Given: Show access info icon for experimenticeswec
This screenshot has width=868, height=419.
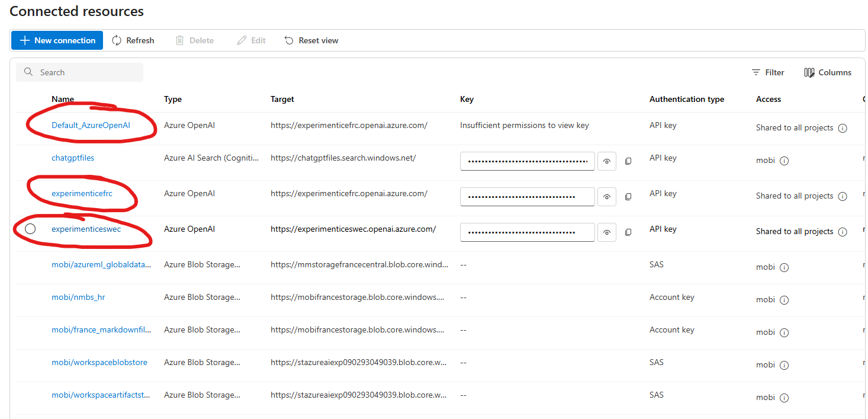Looking at the screenshot, I should 843,232.
